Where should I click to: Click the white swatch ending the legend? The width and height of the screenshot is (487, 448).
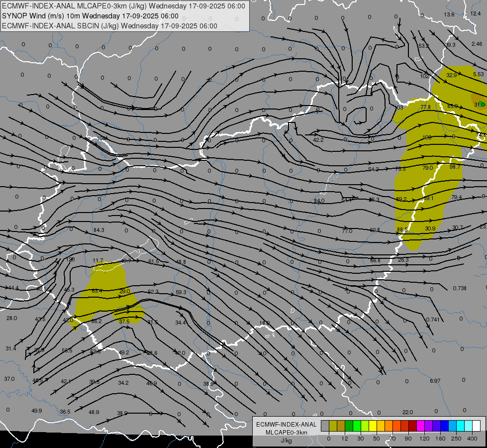pos(477,426)
